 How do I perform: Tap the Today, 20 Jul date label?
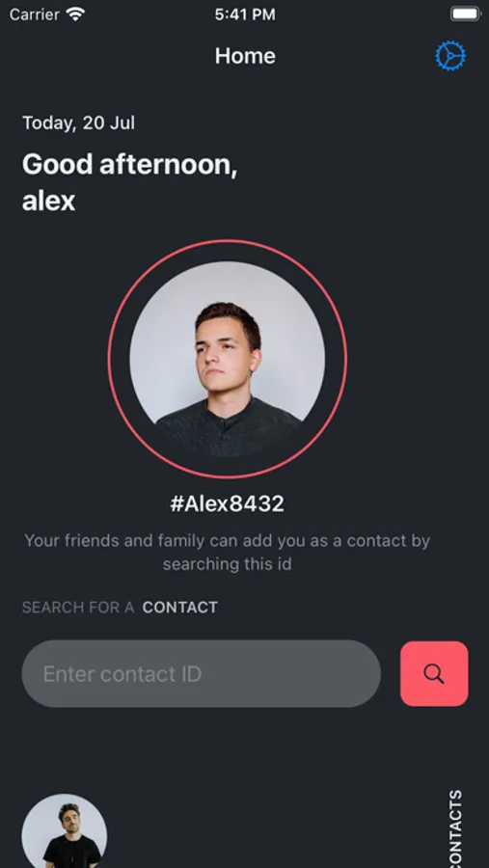point(78,122)
